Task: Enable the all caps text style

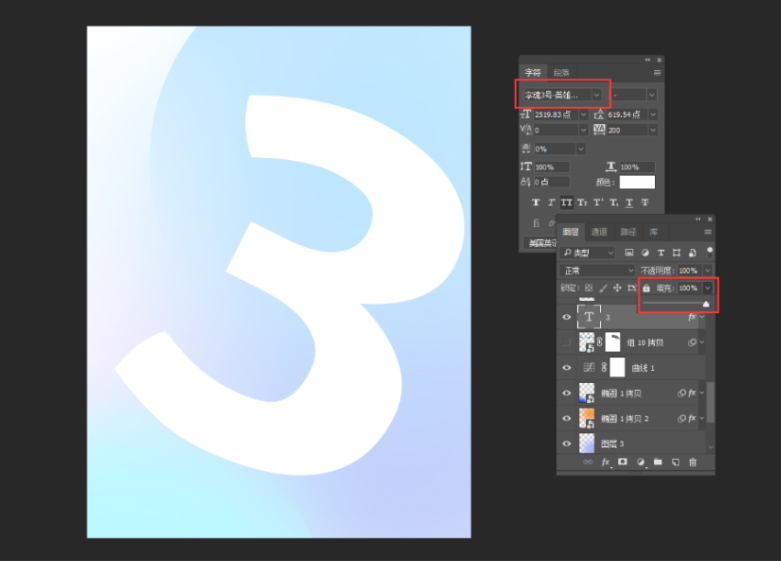Action: pyautogui.click(x=567, y=202)
